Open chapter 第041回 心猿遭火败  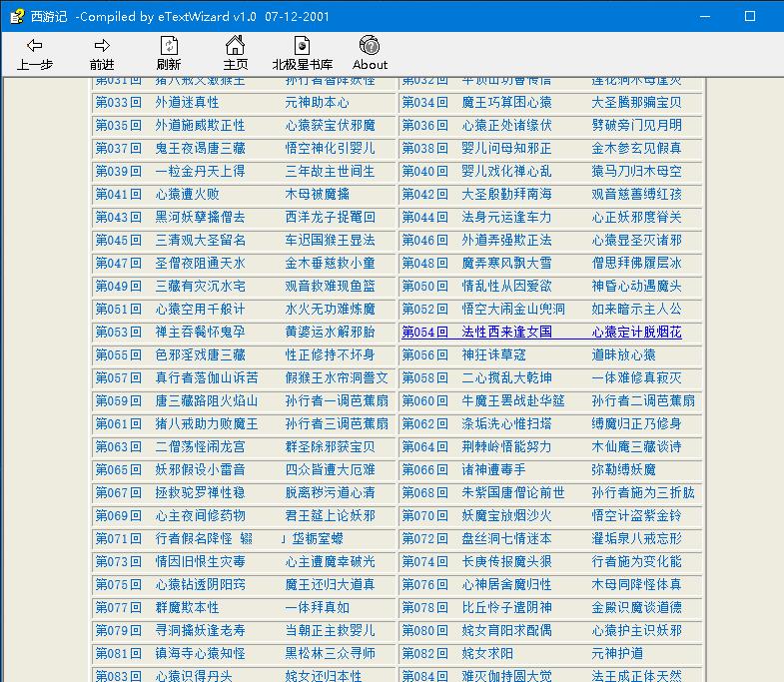222,195
